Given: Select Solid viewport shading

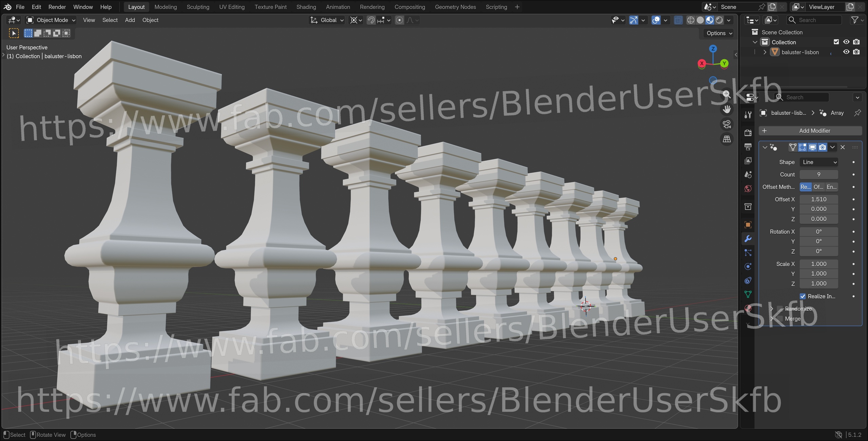Looking at the screenshot, I should click(700, 20).
